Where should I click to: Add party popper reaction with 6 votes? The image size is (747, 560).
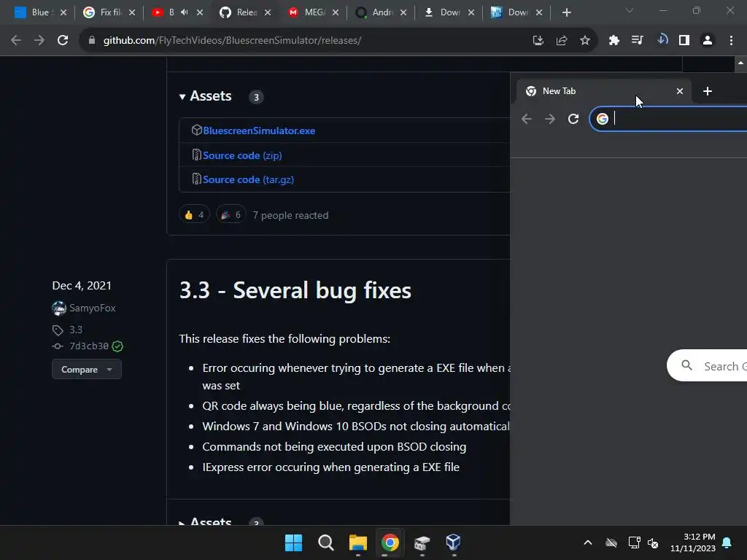231,215
